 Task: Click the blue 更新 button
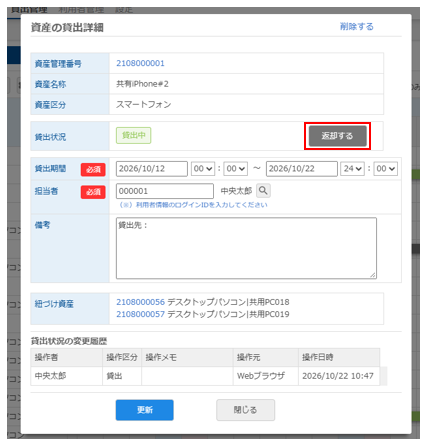145,410
